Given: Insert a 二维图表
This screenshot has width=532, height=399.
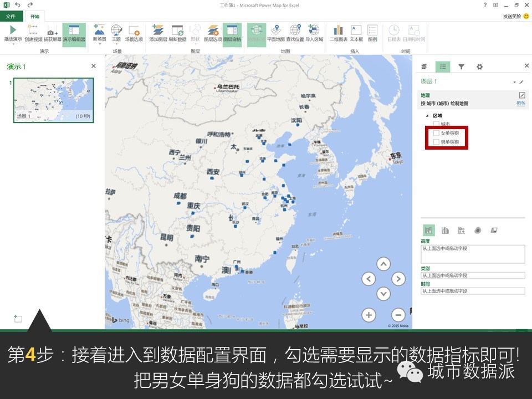Looking at the screenshot, I should (x=339, y=33).
